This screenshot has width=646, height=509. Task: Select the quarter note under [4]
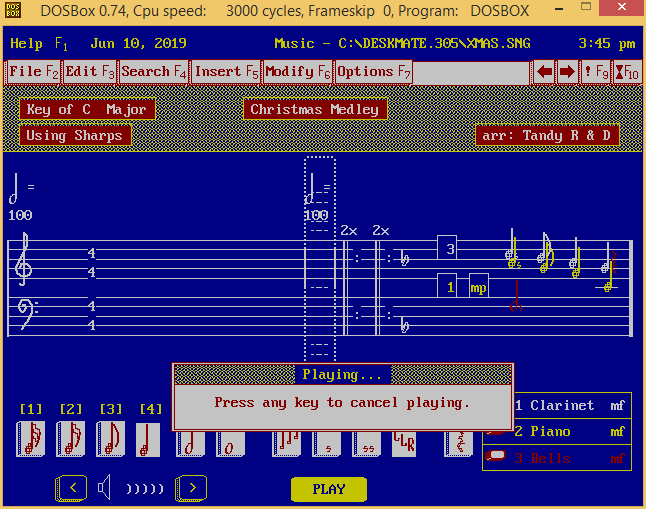147,439
